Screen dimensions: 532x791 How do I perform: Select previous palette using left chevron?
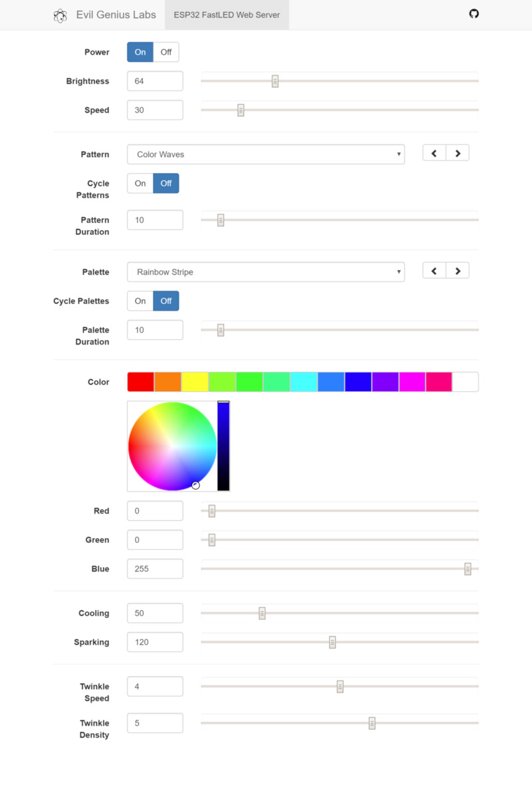pyautogui.click(x=434, y=271)
